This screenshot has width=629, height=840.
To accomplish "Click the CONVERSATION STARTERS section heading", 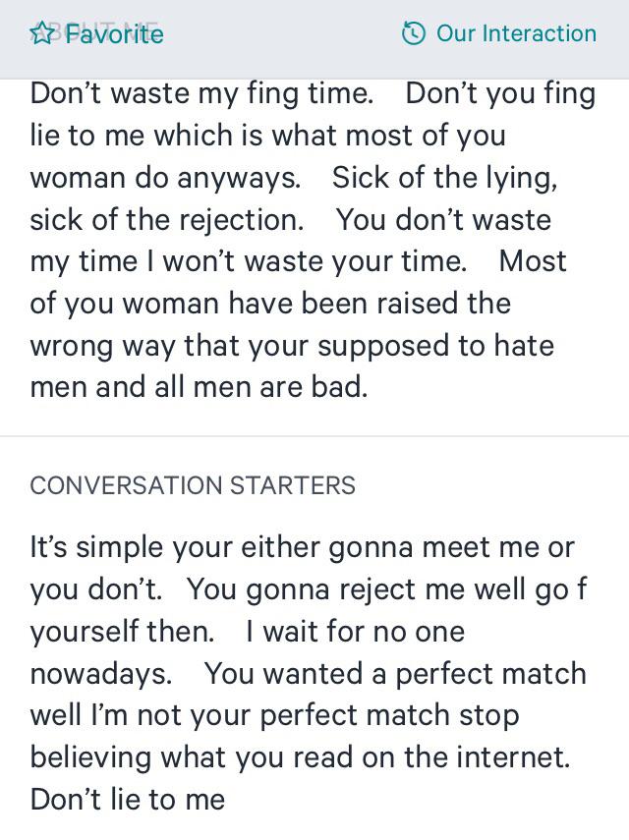I will (x=193, y=485).
